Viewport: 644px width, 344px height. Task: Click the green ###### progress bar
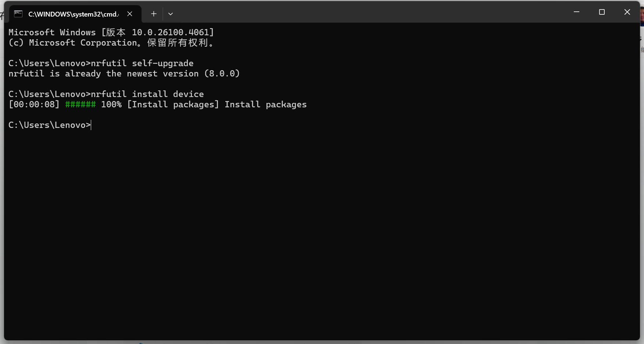pos(80,104)
